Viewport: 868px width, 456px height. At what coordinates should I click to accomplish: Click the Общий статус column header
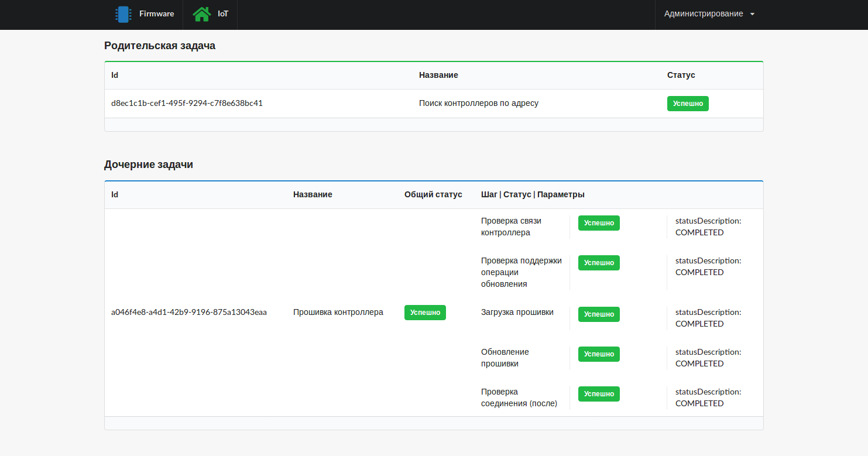pos(433,194)
